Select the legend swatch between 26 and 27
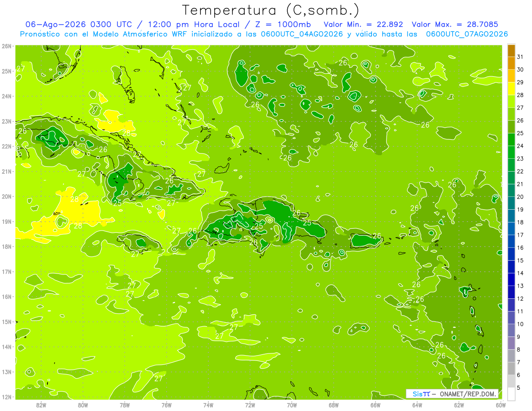 coord(511,114)
